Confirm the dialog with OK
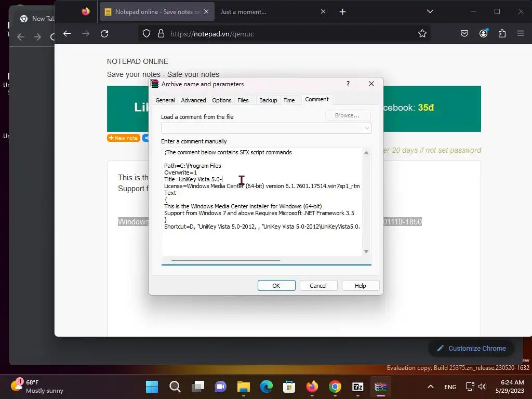The height and width of the screenshot is (399, 532). [276, 286]
